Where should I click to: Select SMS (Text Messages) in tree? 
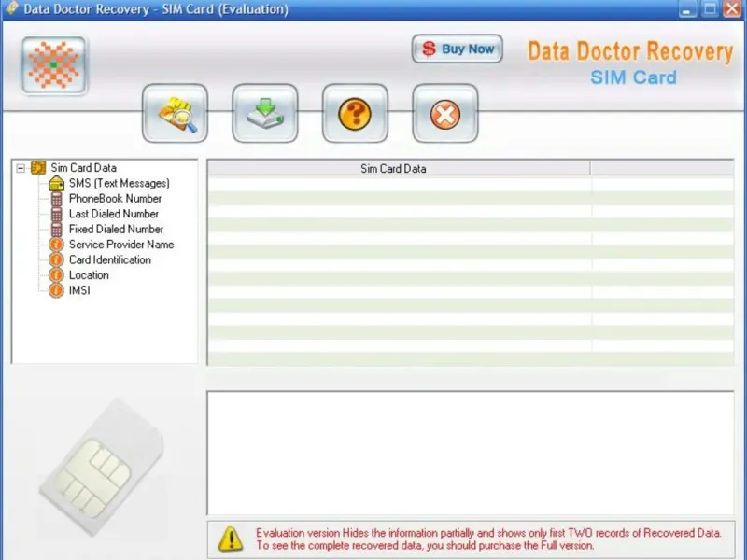coord(120,183)
